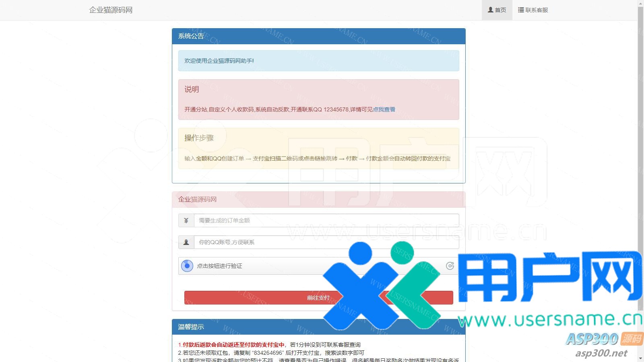Image resolution: width=644 pixels, height=362 pixels.
Task: Click the 系统公告 panel heading
Action: (319, 36)
